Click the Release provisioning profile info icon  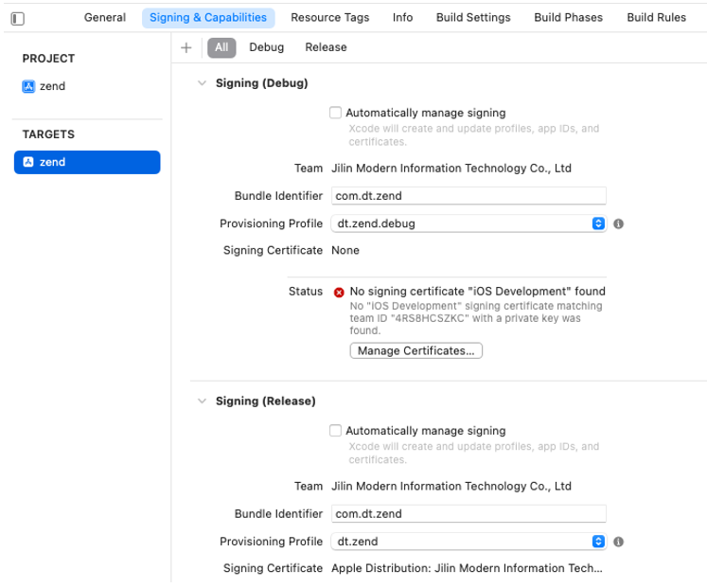coord(618,542)
